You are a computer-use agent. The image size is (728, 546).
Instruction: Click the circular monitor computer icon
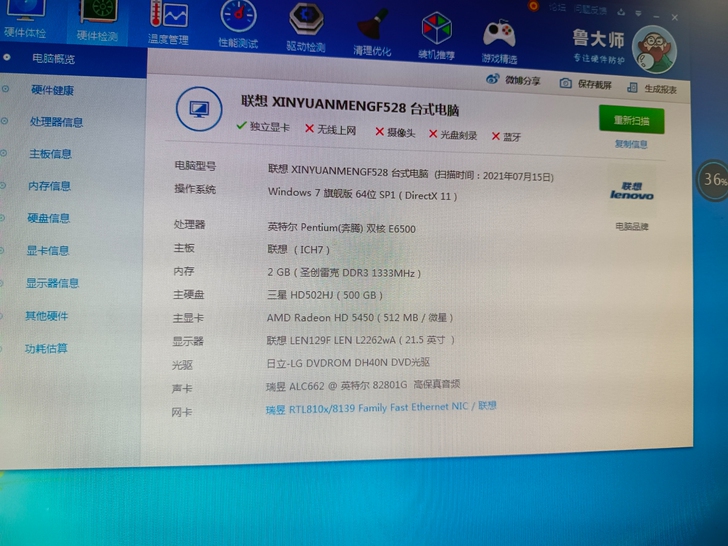point(199,109)
